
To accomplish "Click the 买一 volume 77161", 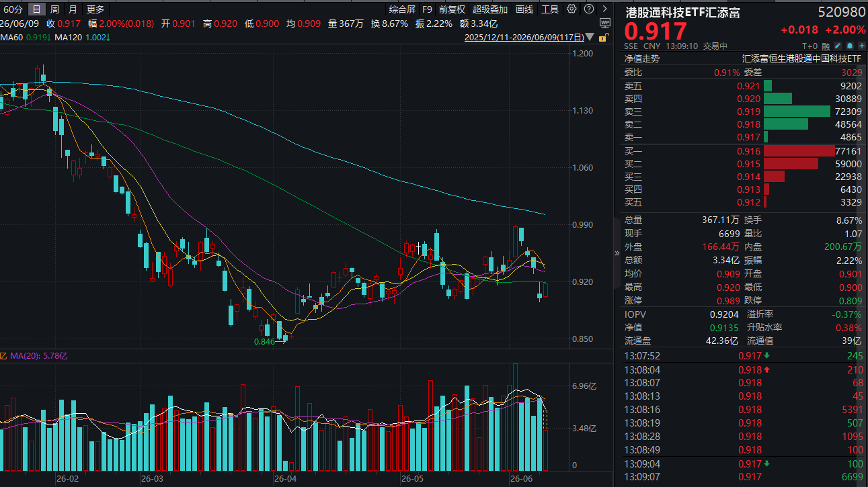I will [x=848, y=151].
